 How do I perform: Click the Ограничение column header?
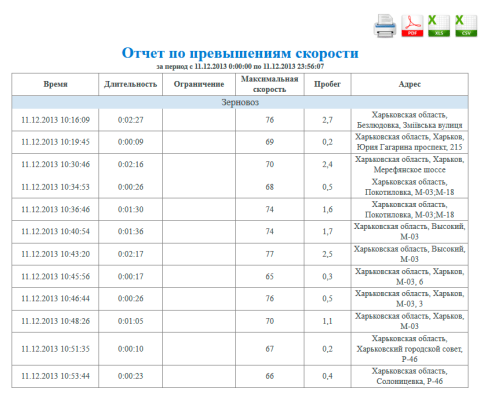tap(199, 84)
